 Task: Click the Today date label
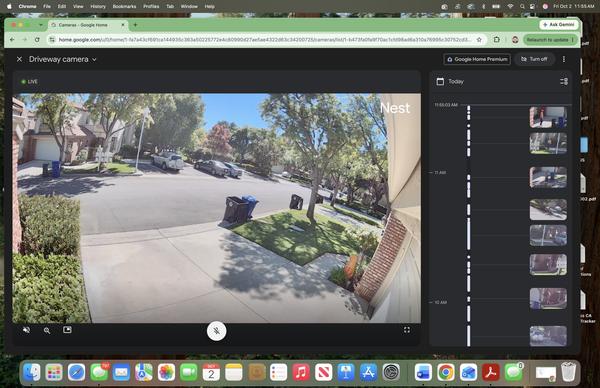tap(456, 82)
